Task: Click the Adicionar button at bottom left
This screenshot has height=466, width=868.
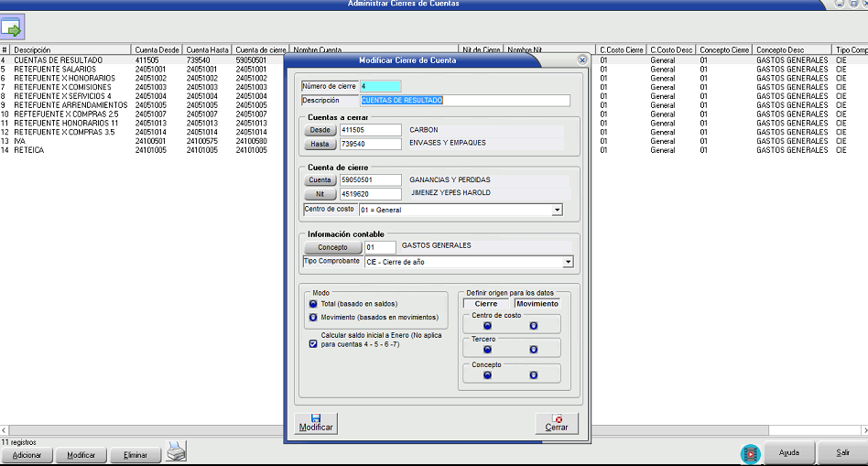Action: coord(27,455)
